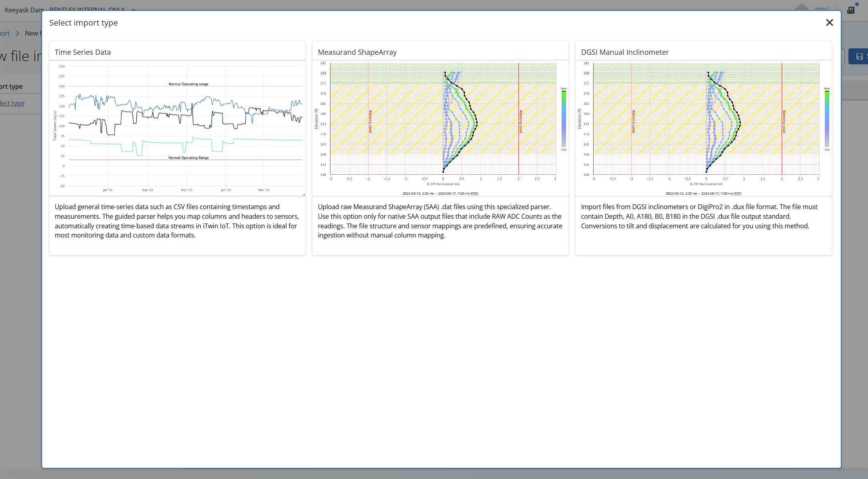This screenshot has width=868, height=479.
Task: Click the Select type link on the left
Action: tap(12, 103)
